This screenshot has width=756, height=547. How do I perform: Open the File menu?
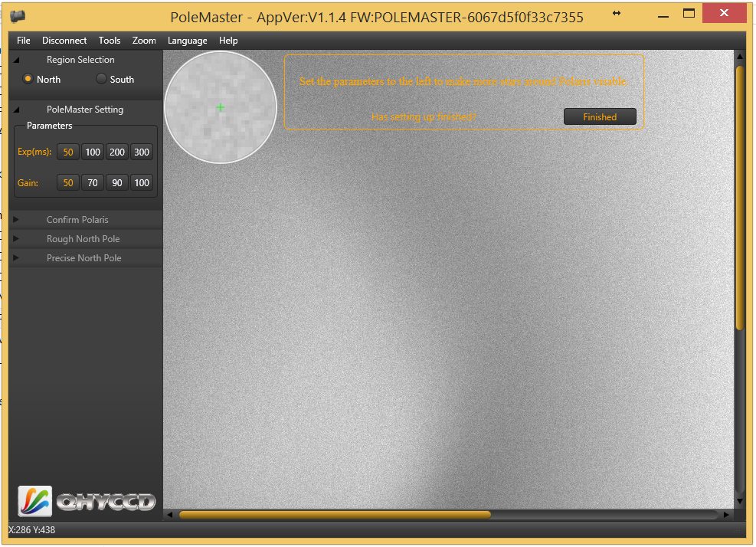(23, 41)
